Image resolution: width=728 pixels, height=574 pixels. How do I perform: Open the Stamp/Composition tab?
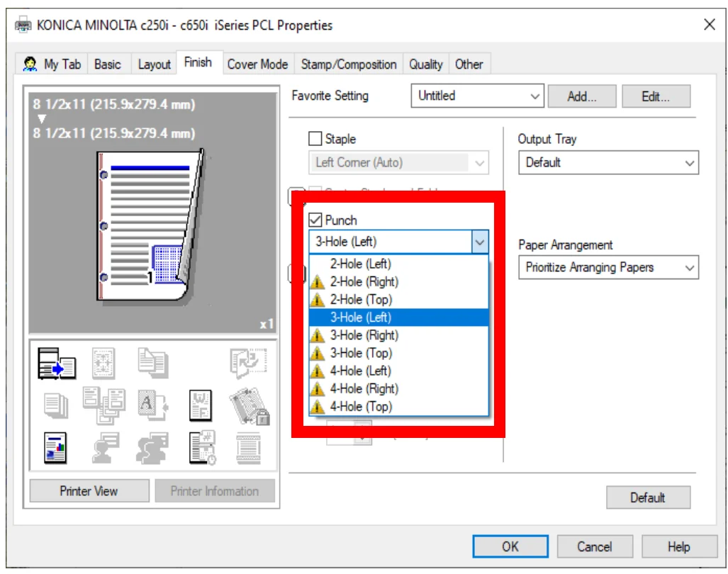click(x=348, y=64)
